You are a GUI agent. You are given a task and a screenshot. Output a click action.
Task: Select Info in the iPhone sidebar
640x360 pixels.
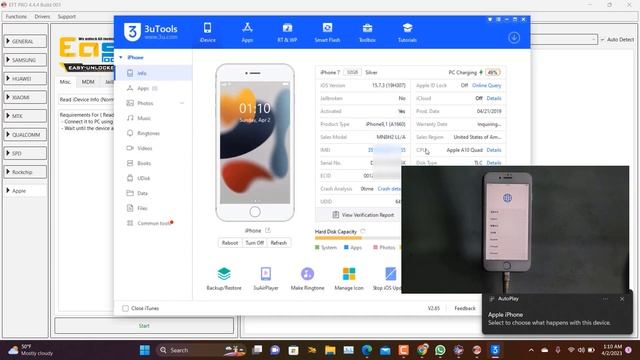153,73
